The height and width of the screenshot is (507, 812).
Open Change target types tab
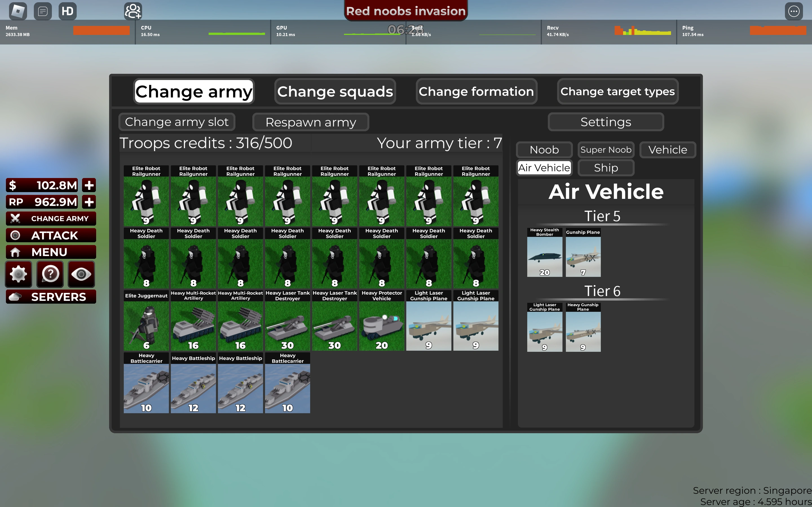pyautogui.click(x=617, y=92)
